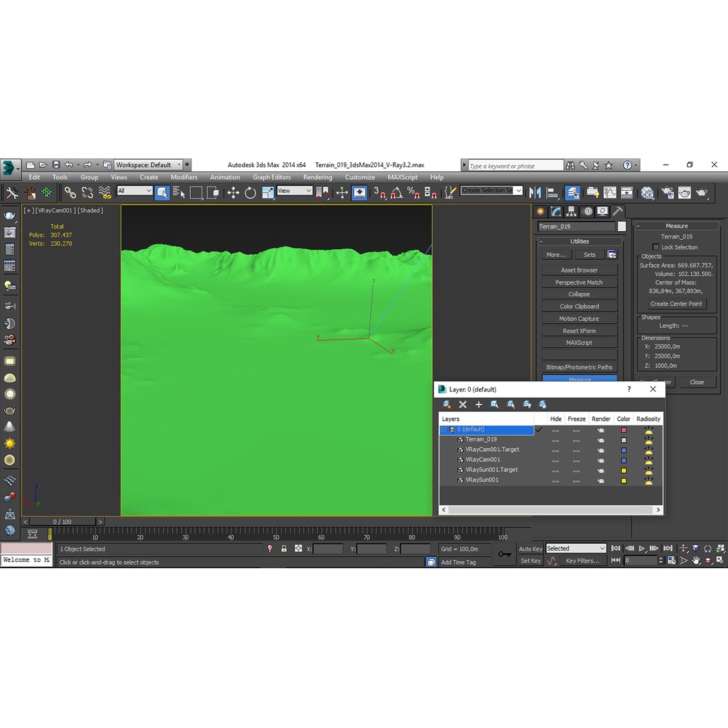Click the Perspective Match button

580,282
